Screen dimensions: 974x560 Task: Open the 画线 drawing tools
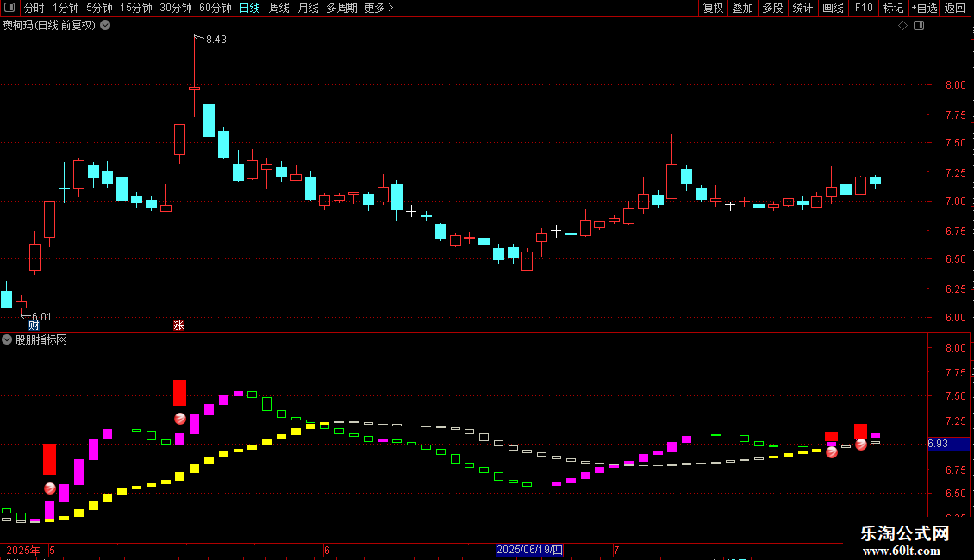[x=833, y=8]
